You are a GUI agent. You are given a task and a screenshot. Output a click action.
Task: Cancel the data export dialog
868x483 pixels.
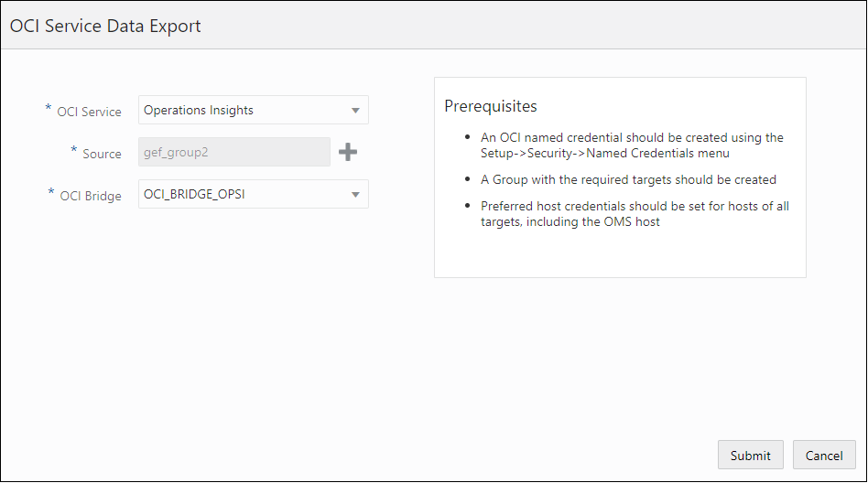823,456
